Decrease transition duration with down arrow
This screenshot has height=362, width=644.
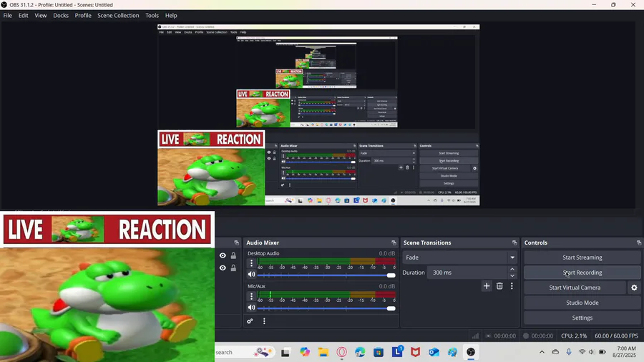click(512, 276)
